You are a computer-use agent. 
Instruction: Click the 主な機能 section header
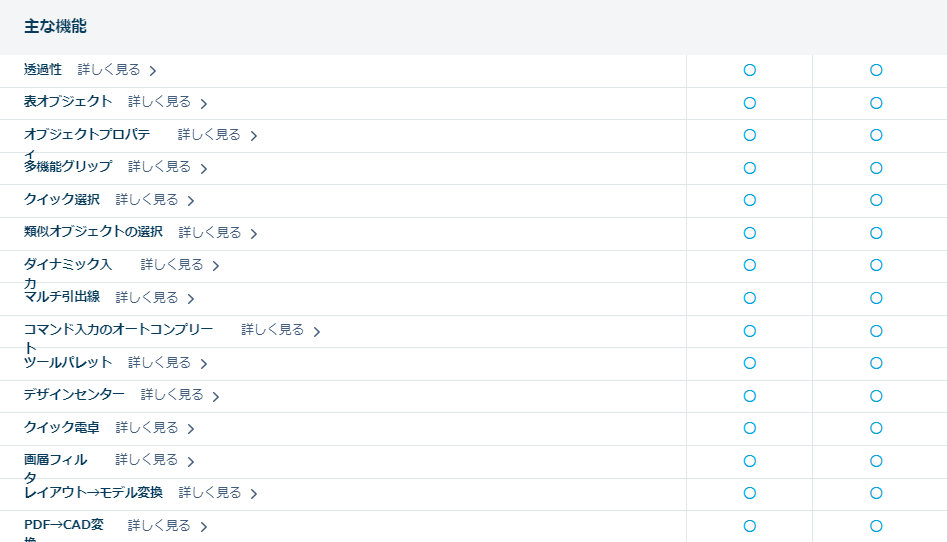(x=55, y=27)
